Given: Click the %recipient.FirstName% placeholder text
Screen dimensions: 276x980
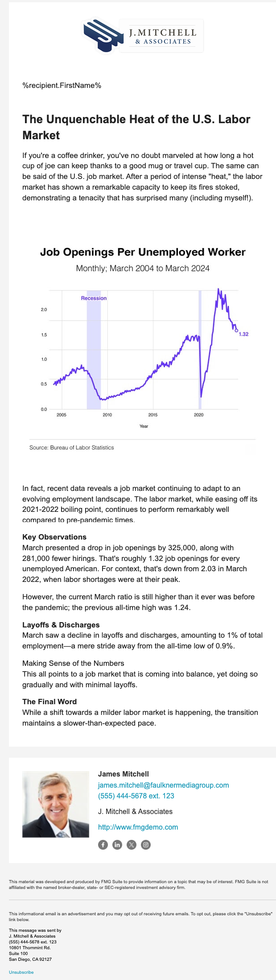Looking at the screenshot, I should (62, 85).
